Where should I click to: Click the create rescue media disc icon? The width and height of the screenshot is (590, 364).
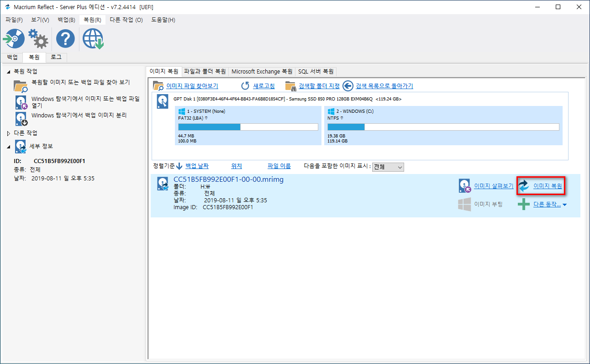coord(13,39)
